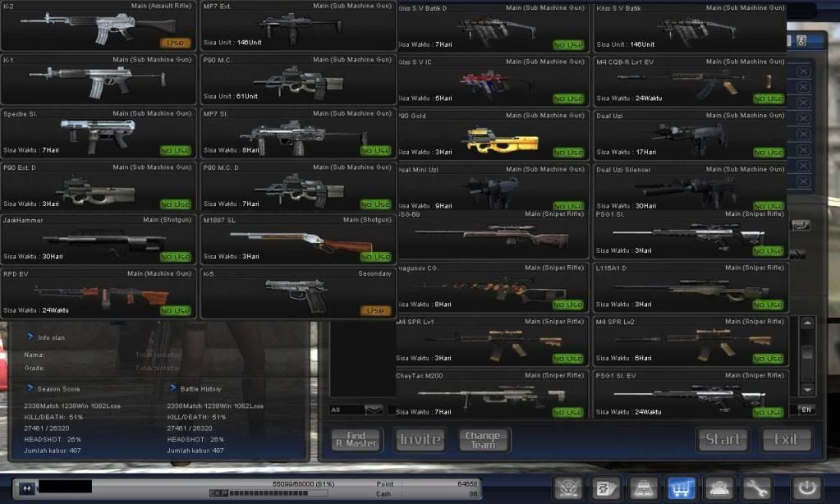Select the SSG-69 sniper rifle image
Screen dimensions: 840x504
pos(492,235)
